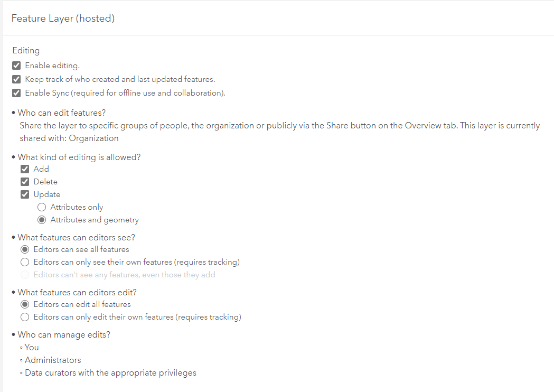This screenshot has width=554, height=392.
Task: Uncheck the Update editing checkbox
Action: point(25,194)
